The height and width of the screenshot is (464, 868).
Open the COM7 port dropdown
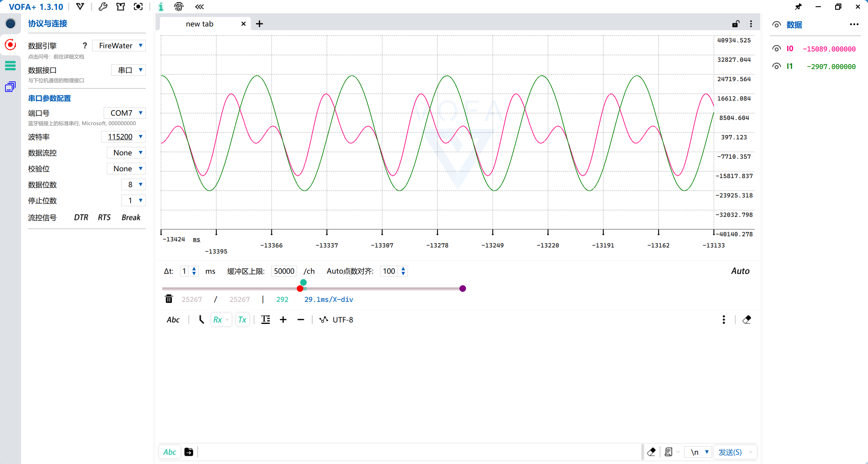(x=124, y=113)
